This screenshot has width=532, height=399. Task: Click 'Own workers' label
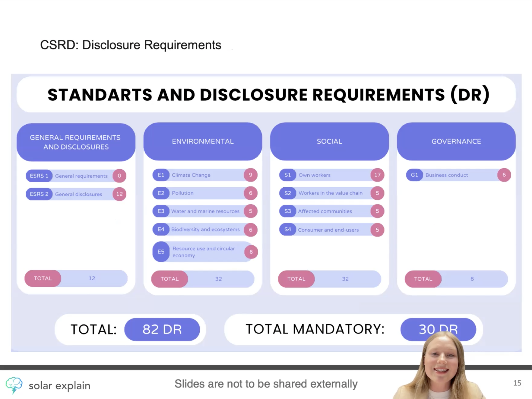click(315, 175)
